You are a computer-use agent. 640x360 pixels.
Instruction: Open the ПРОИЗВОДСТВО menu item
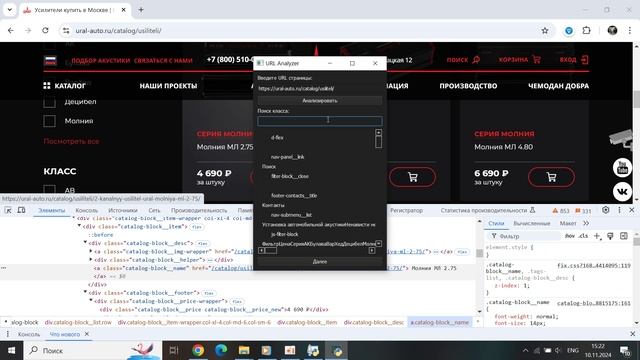click(468, 86)
